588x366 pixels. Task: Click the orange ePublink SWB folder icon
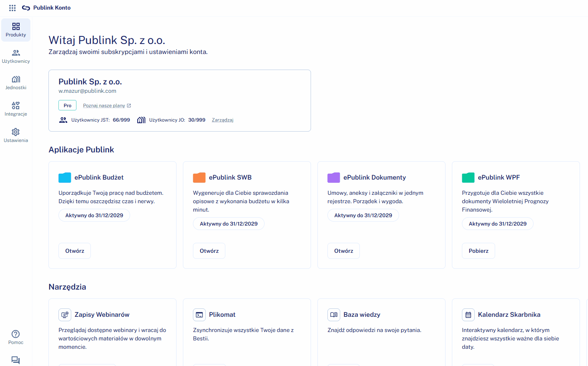[x=199, y=178]
